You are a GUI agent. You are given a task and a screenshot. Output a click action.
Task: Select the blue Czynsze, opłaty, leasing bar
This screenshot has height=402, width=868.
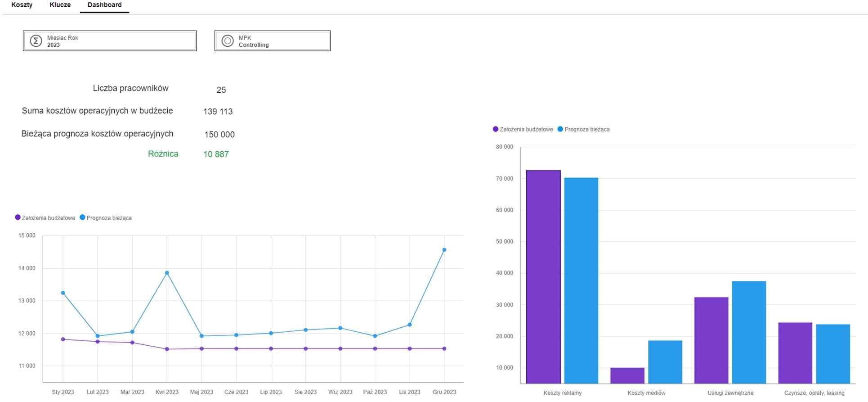pyautogui.click(x=833, y=354)
